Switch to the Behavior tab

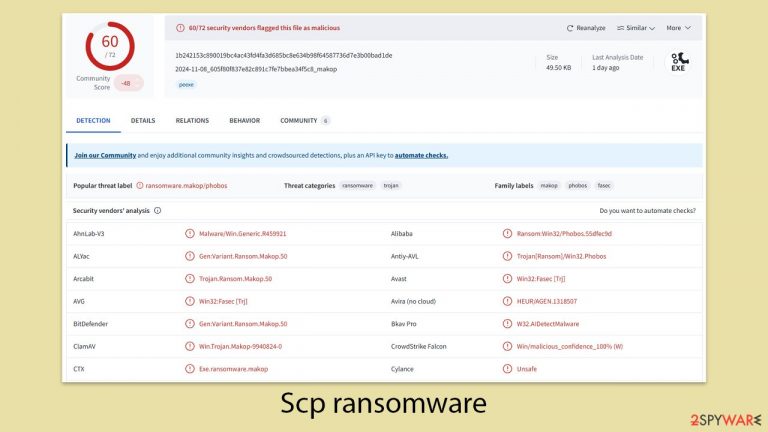(244, 120)
